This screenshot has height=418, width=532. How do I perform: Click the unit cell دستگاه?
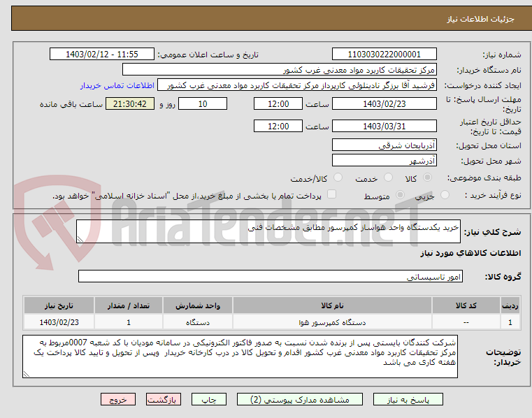click(198, 322)
